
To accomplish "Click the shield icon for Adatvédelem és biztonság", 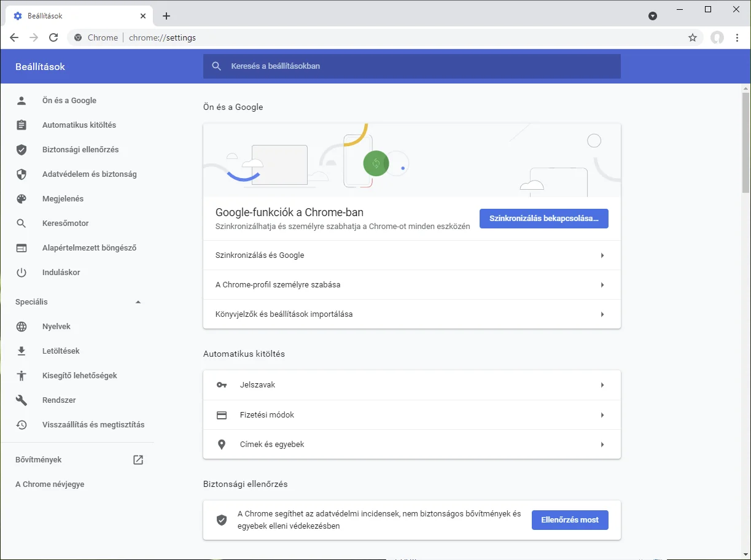I will pyautogui.click(x=21, y=174).
